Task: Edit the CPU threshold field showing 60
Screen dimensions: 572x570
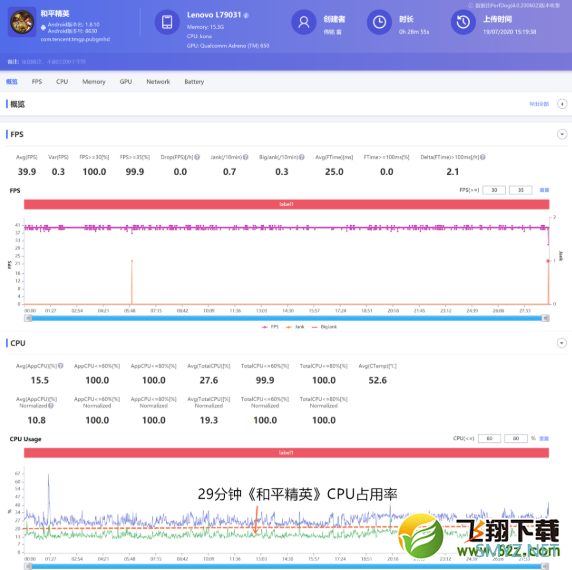Action: pyautogui.click(x=489, y=438)
